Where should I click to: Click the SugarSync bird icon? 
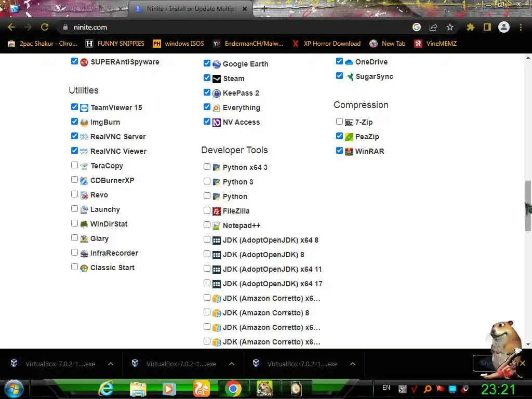coord(350,77)
